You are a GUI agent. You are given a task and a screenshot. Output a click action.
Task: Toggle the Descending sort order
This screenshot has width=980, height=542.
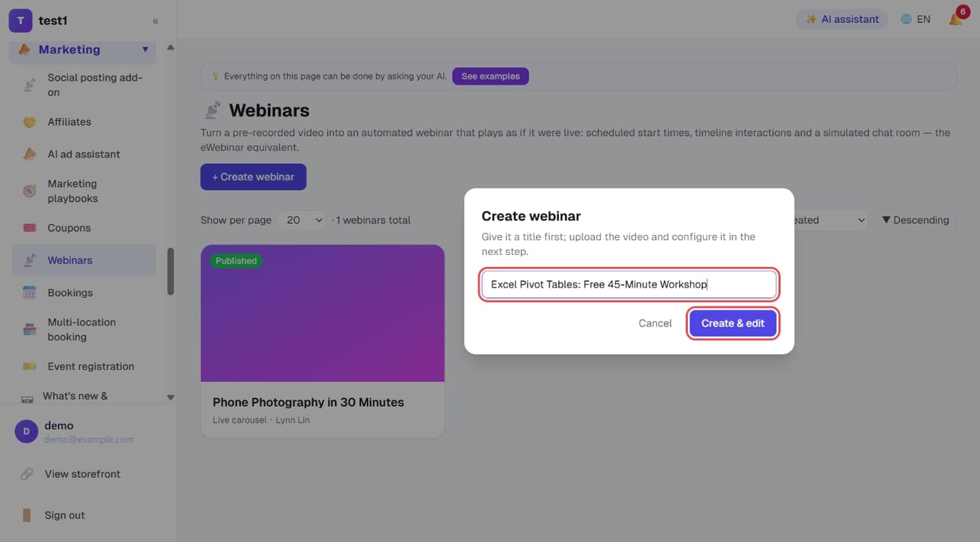[x=916, y=220]
